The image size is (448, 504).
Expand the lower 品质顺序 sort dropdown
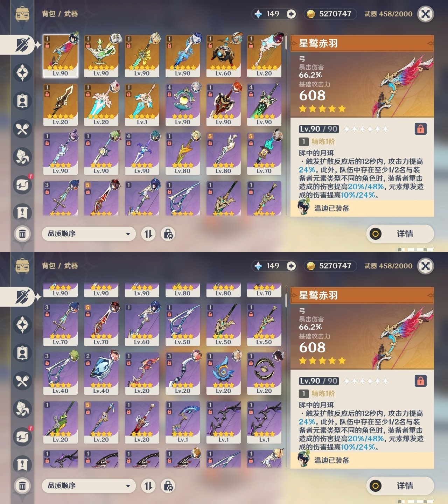[x=89, y=486]
